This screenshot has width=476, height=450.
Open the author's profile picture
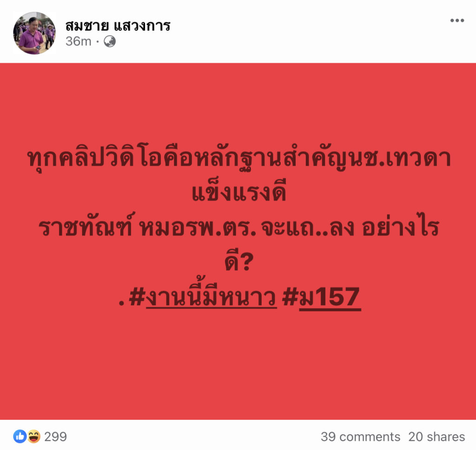[x=34, y=33]
